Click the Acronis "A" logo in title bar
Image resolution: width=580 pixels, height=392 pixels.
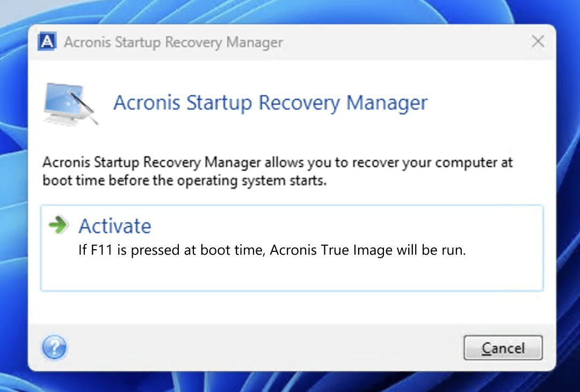pos(47,41)
